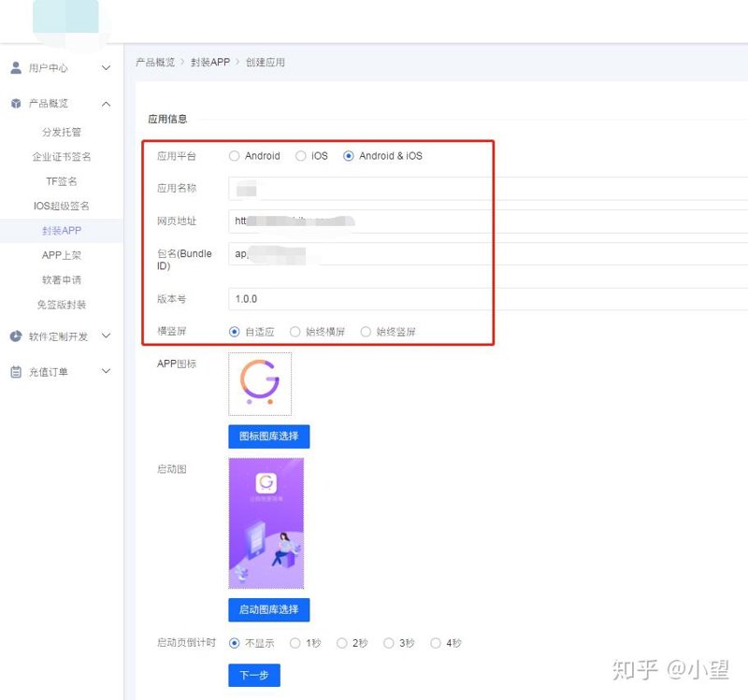
Task: Click the APP图标 G logo thumbnail
Action: [260, 384]
